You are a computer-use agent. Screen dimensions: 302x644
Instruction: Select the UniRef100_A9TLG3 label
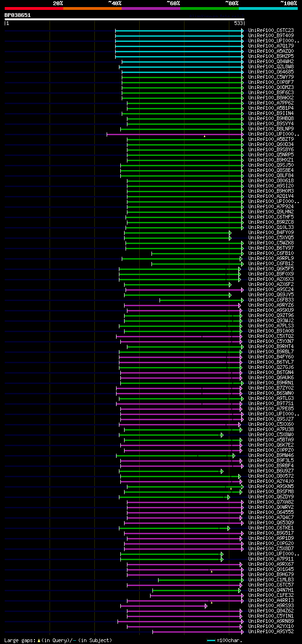(271, 399)
